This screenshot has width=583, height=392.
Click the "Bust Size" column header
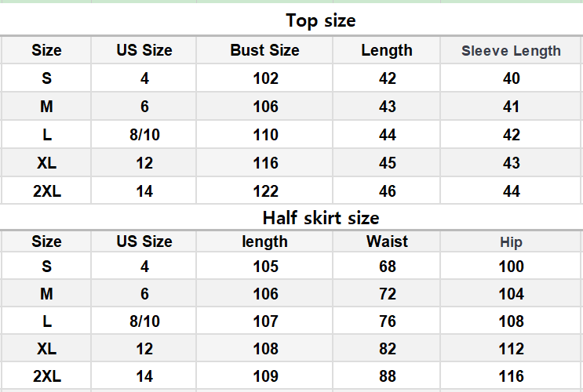[x=264, y=50]
